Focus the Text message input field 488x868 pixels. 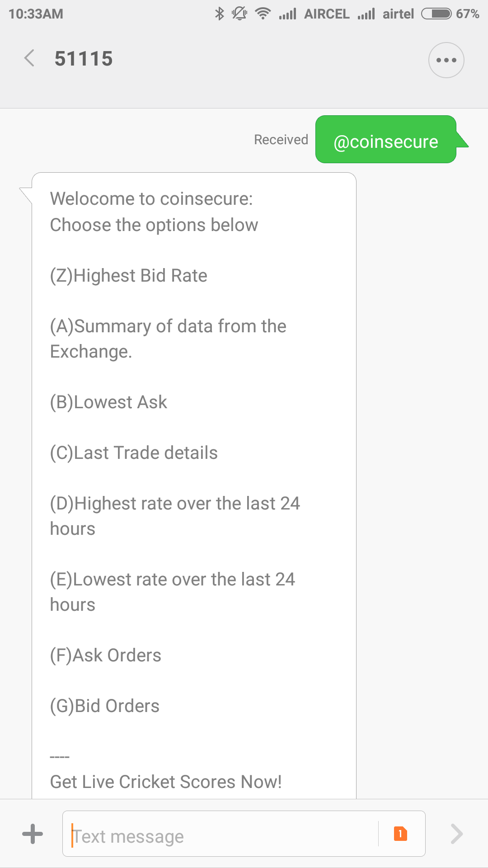click(221, 834)
